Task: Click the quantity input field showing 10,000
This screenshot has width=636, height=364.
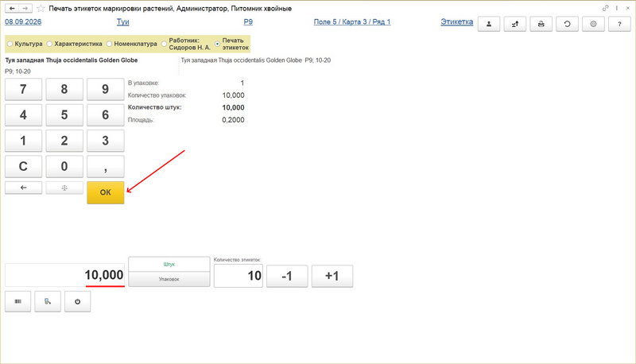Action: [65, 275]
